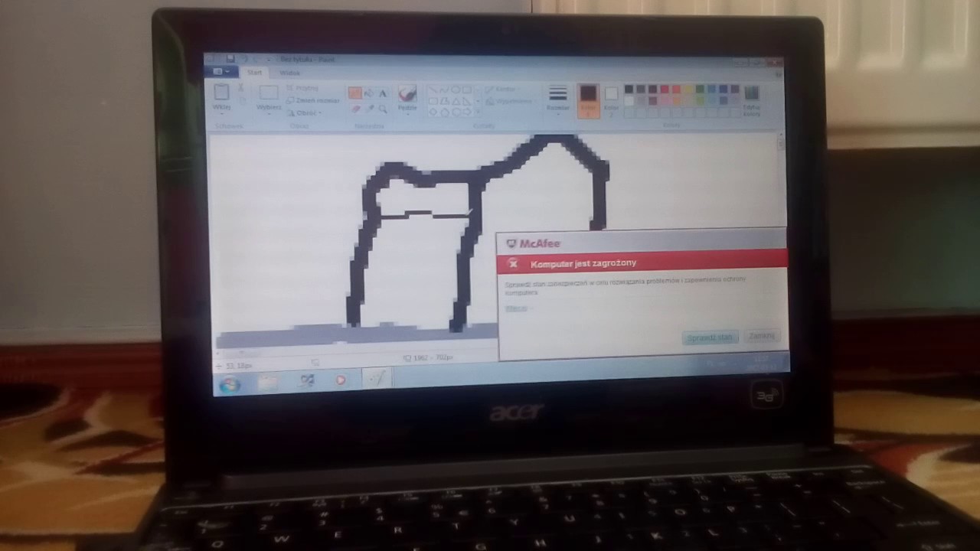Click the save icon in the title bar
The width and height of the screenshot is (980, 551).
tap(230, 59)
